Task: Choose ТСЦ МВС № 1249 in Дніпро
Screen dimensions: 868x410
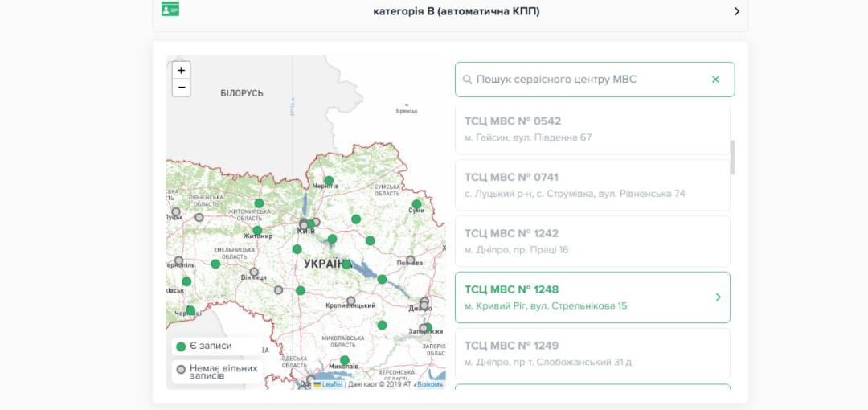Action: 592,354
